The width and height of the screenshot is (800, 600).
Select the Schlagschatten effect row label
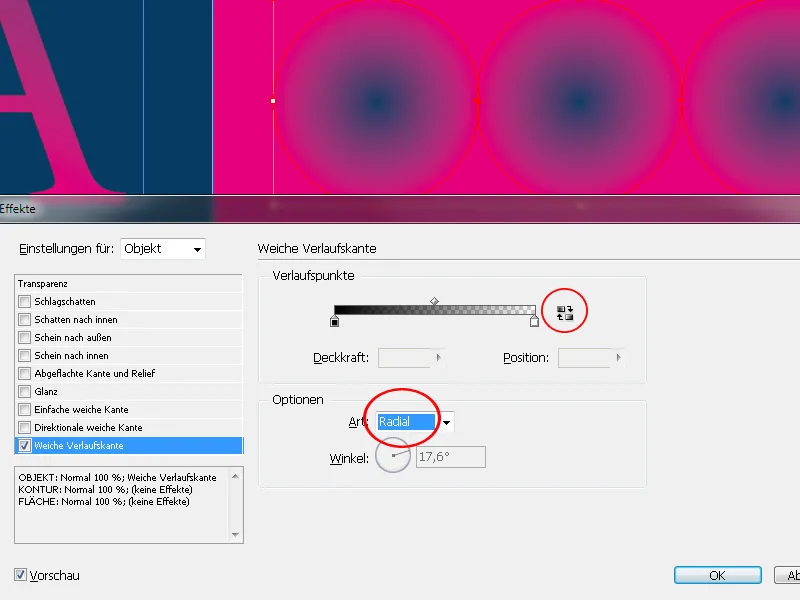tap(65, 302)
